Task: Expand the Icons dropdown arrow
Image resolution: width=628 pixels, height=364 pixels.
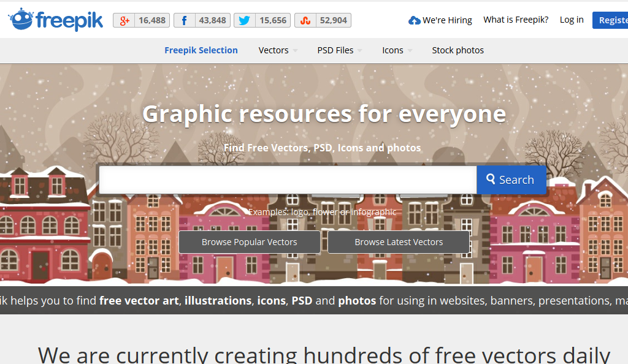Action: (x=410, y=51)
